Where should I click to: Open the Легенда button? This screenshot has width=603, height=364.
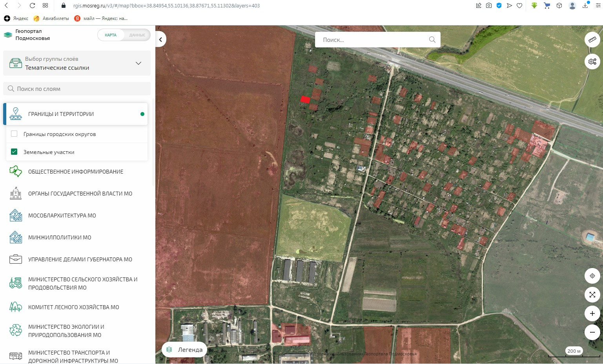coord(185,350)
